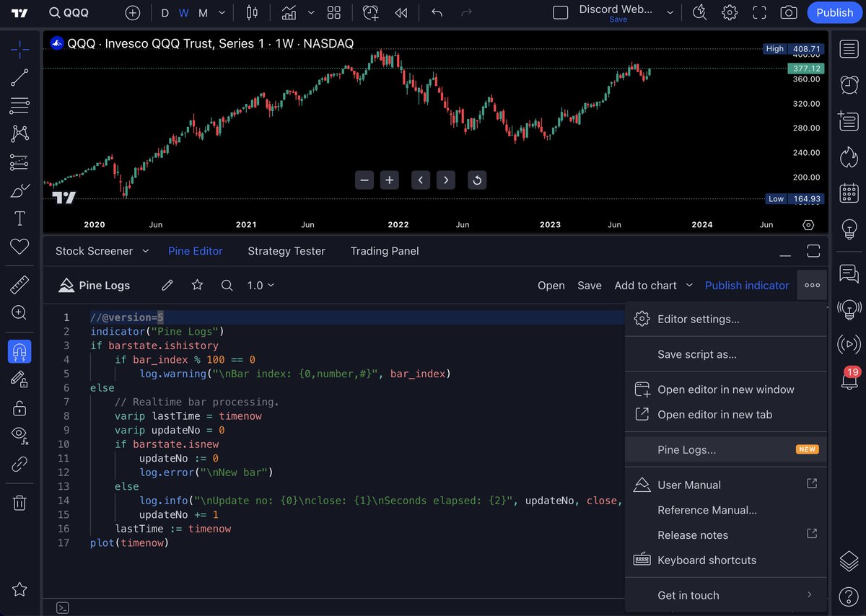Select monthly M timeframe

coord(203,12)
